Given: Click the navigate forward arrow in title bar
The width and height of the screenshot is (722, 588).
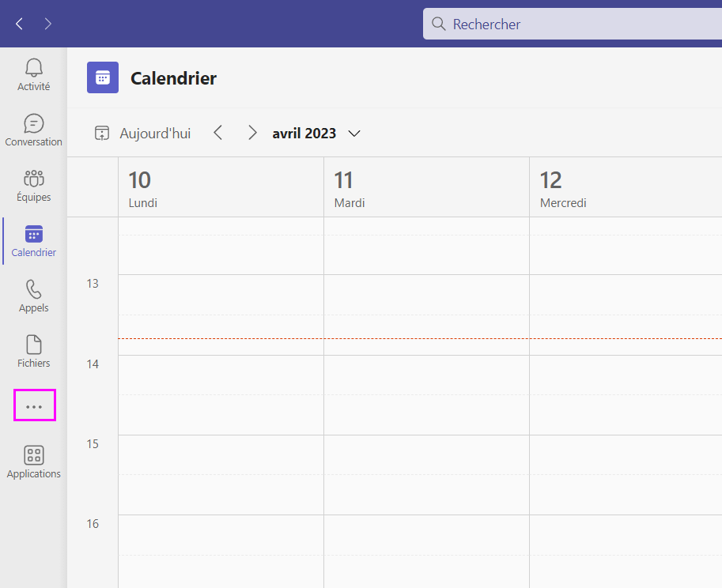Looking at the screenshot, I should [x=48, y=24].
